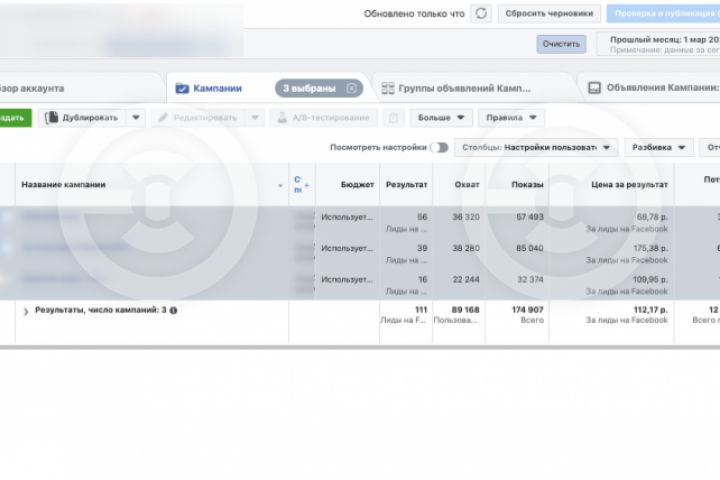This screenshot has width=720, height=480.
Task: Click the 175,38 р. price cell
Action: click(650, 248)
